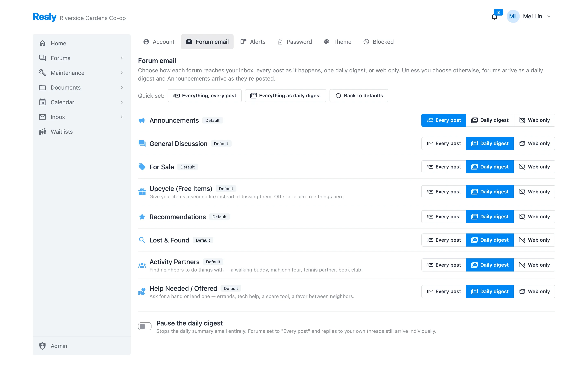Screen dimensions: 588x368
Task: Open the notifications bell icon
Action: tap(494, 17)
